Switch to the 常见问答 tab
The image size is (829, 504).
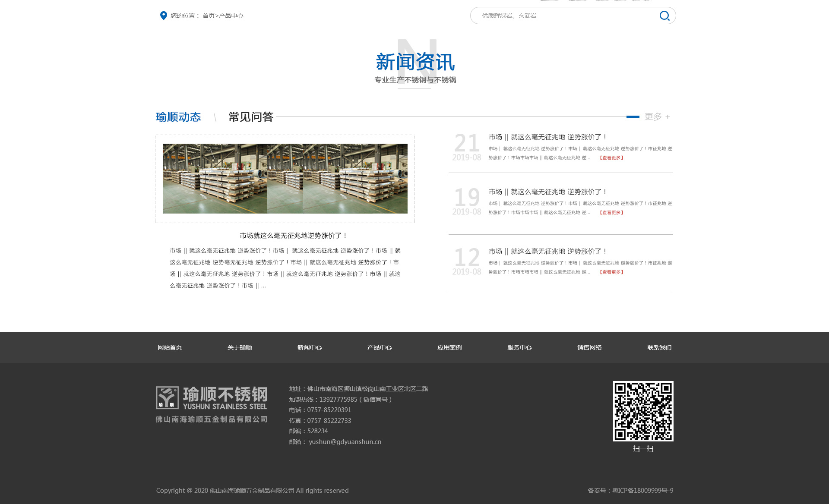[250, 117]
